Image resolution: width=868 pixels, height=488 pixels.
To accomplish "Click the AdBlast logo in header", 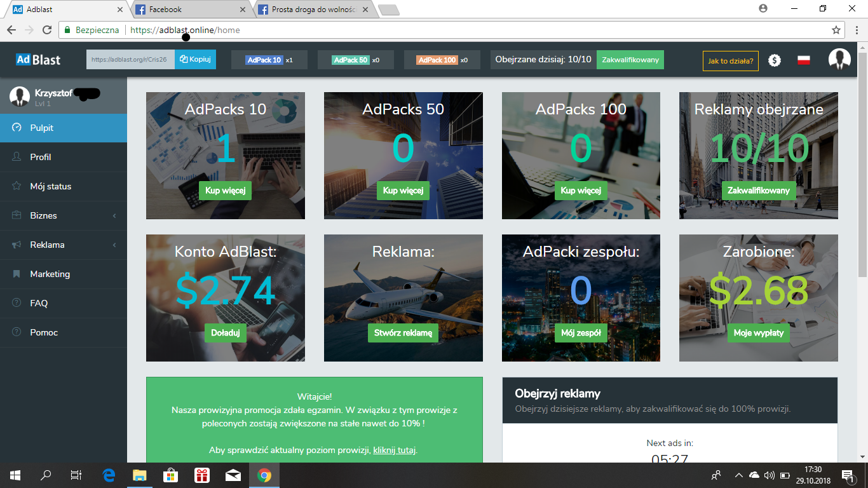I will point(38,60).
